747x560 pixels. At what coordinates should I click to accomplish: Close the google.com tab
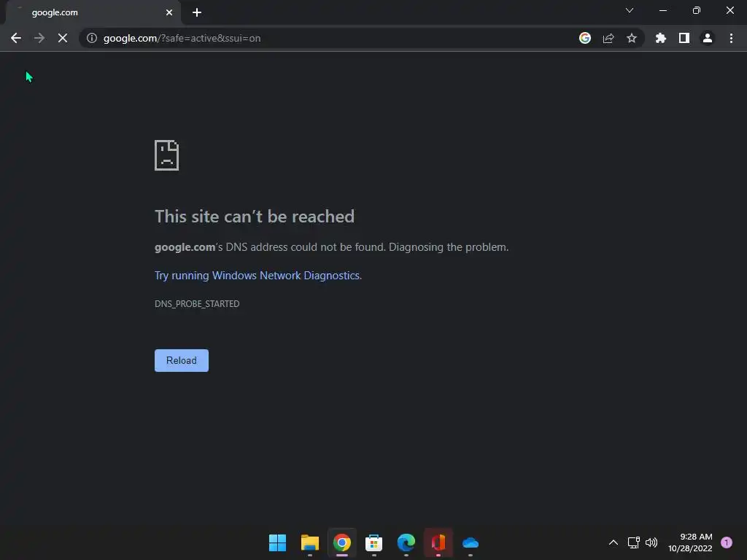[x=169, y=12]
